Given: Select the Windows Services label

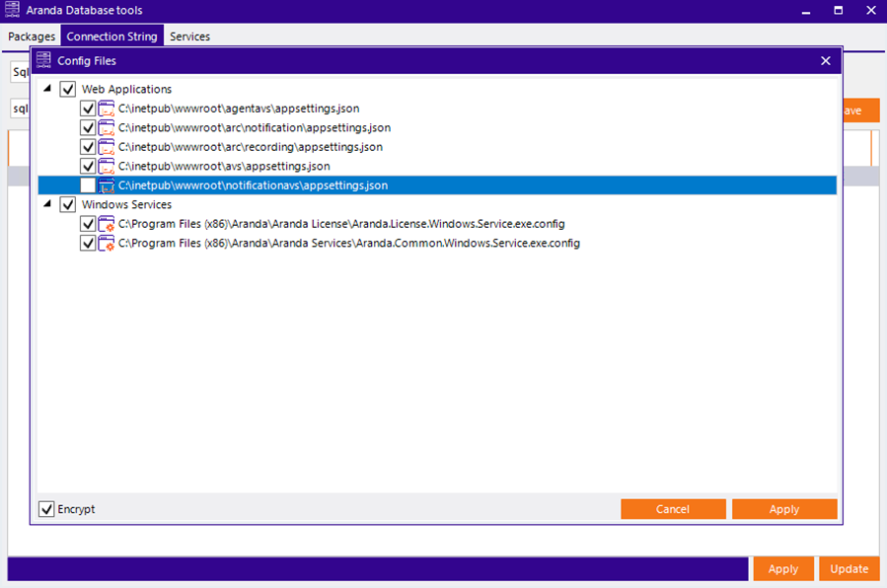Looking at the screenshot, I should click(126, 204).
